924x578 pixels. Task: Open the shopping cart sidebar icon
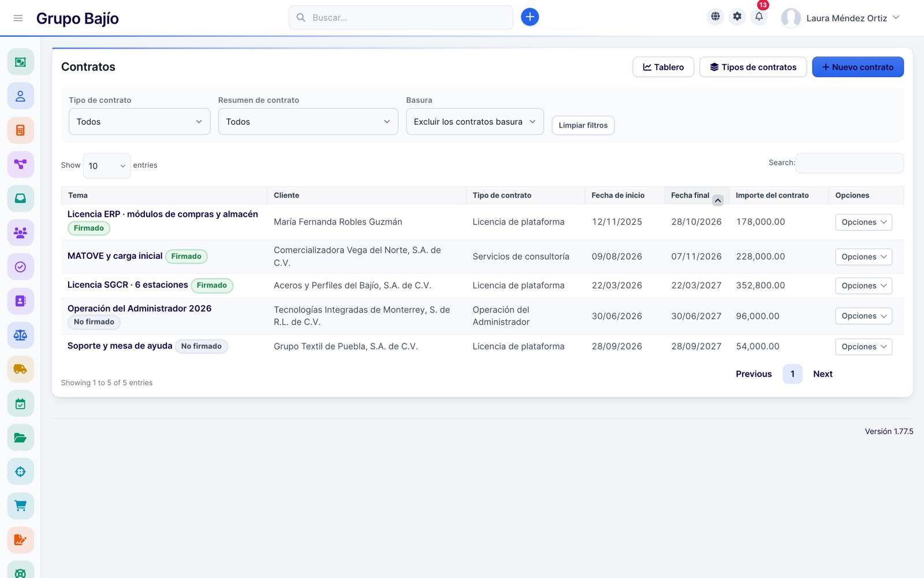(x=20, y=506)
